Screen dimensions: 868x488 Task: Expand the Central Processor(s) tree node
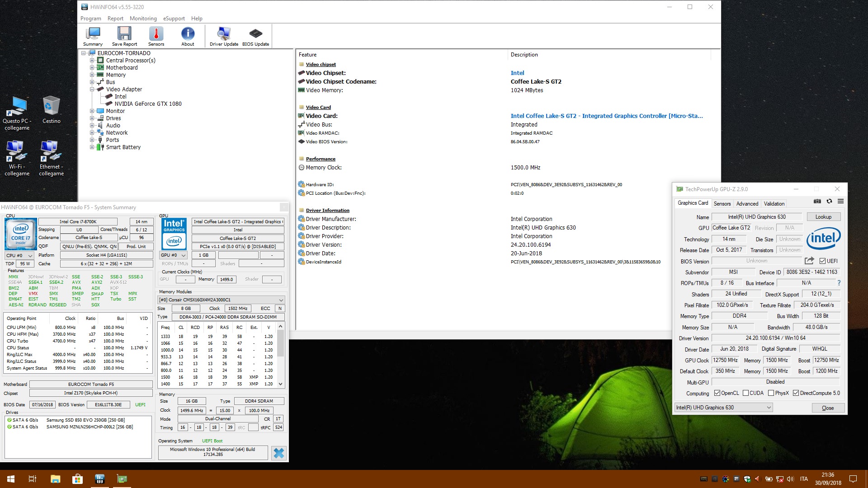pos(92,61)
